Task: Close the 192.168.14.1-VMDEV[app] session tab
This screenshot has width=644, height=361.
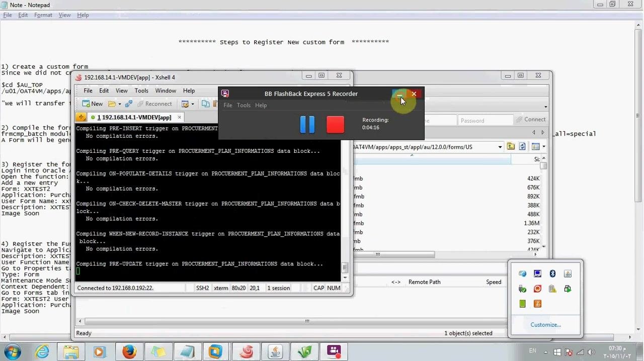Action: pyautogui.click(x=179, y=117)
